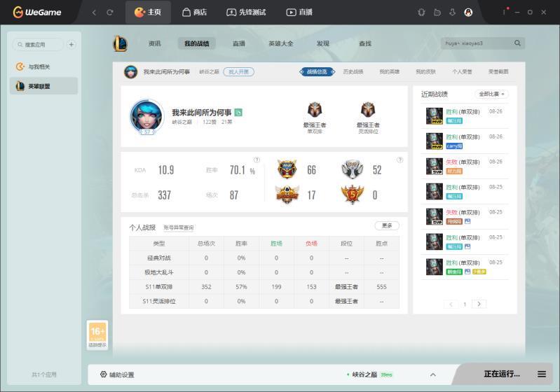Viewport: 560px width, 392px height.
Task: Open the match tagged carry局
Action: (x=465, y=141)
